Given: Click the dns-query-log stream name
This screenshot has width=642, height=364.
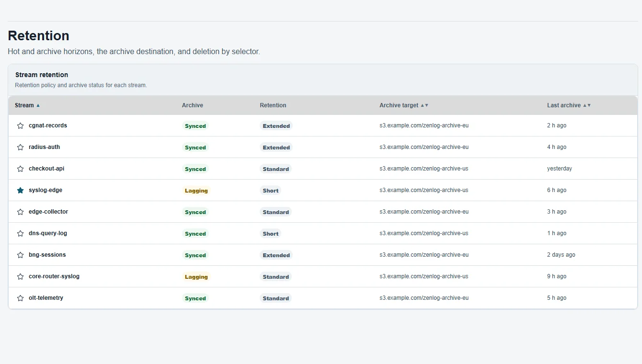Looking at the screenshot, I should pos(48,233).
